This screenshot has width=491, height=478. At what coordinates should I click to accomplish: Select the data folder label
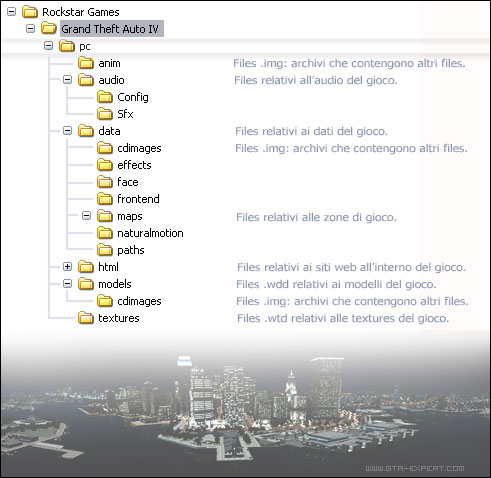coord(109,131)
